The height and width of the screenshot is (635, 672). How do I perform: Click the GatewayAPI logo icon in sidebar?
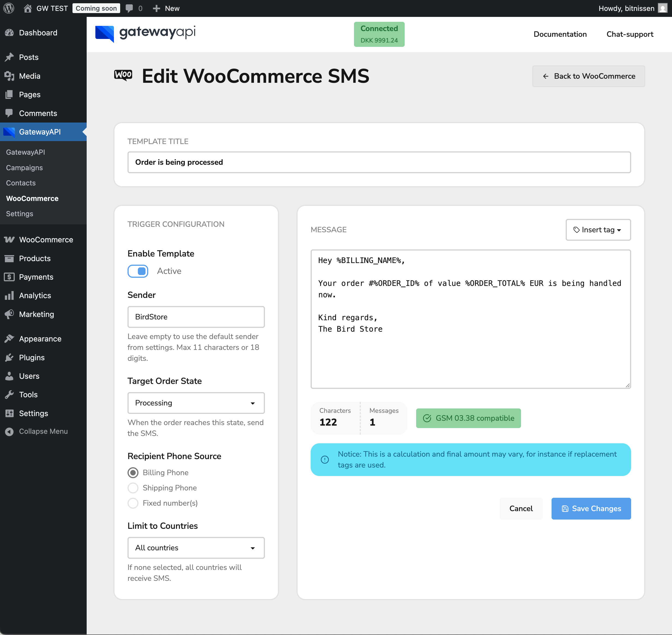(9, 132)
